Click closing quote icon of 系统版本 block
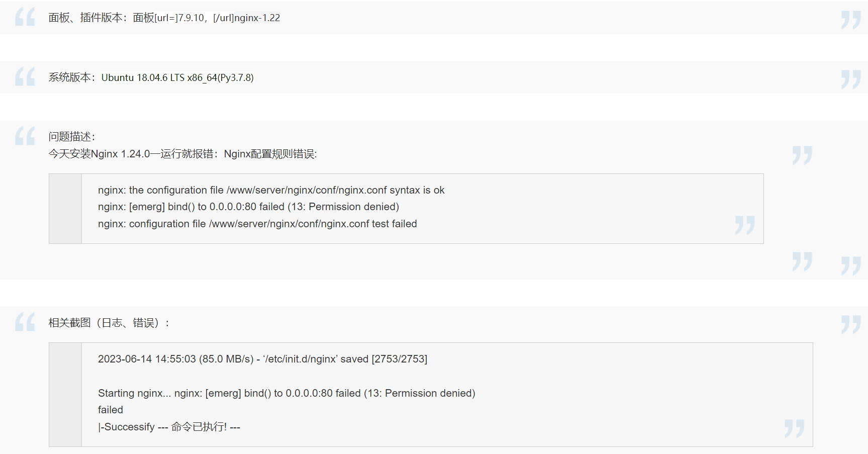Viewport: 868px width, 454px height. [851, 79]
